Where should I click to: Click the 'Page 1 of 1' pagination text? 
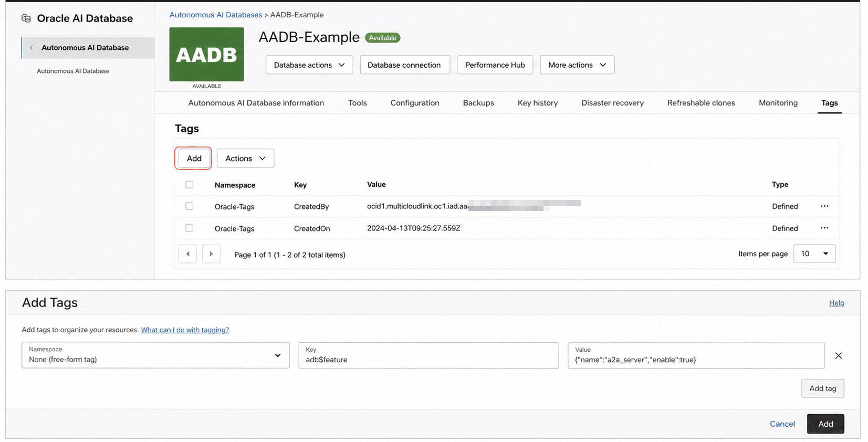tap(289, 255)
